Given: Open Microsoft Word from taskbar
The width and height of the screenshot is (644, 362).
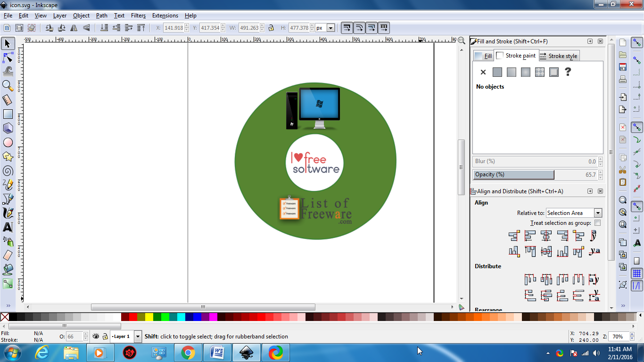Looking at the screenshot, I should (x=217, y=353).
